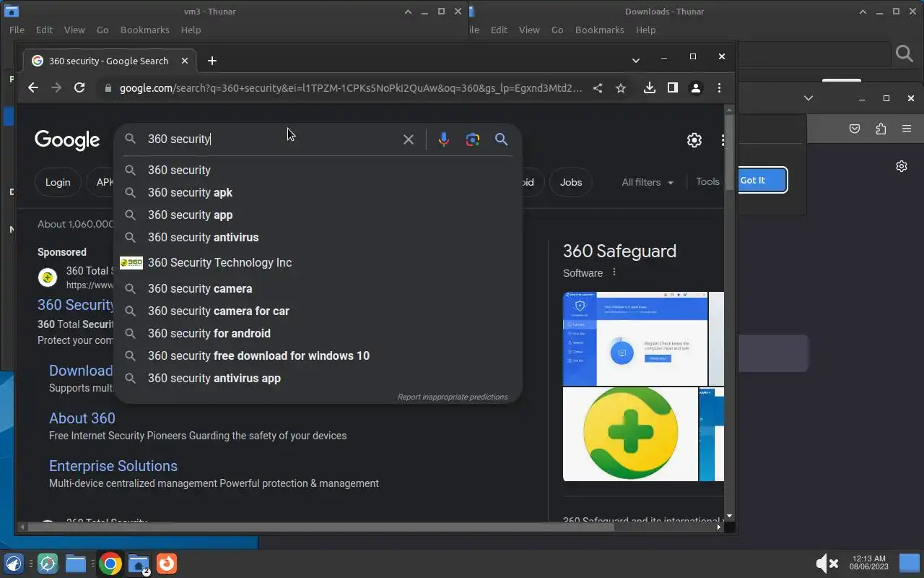The image size is (924, 578).
Task: Open Firefox Pocket icon
Action: tap(855, 129)
